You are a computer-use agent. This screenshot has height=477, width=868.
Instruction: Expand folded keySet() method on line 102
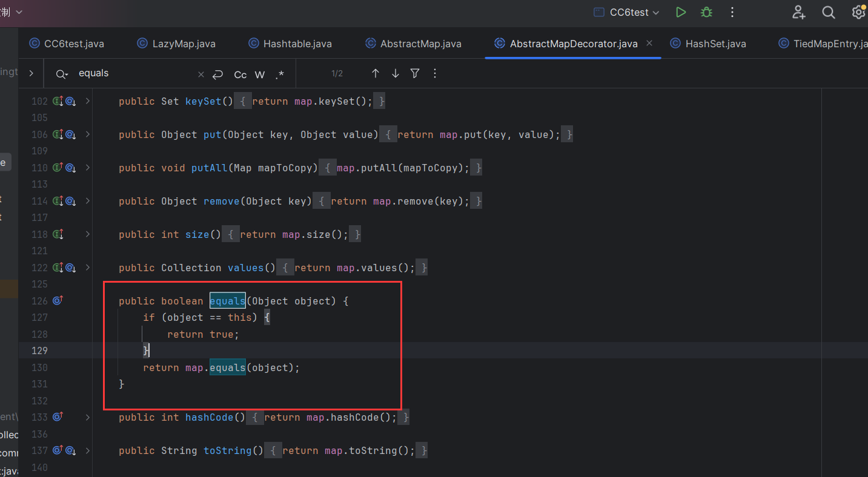tap(88, 101)
